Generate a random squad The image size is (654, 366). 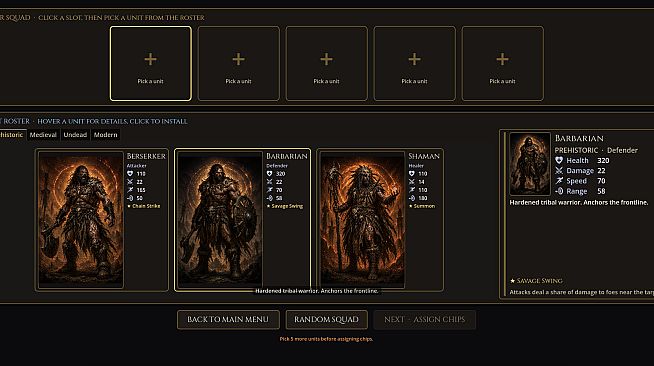click(326, 319)
